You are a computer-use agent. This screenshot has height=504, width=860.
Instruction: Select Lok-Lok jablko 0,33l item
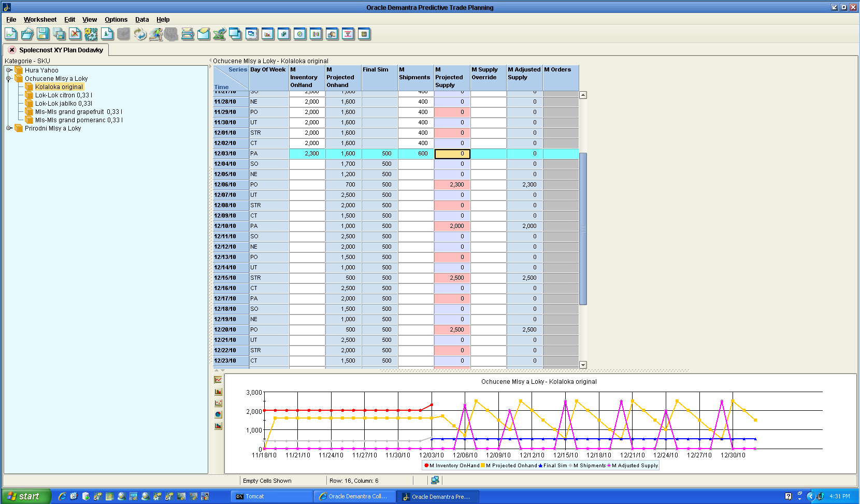[x=64, y=104]
